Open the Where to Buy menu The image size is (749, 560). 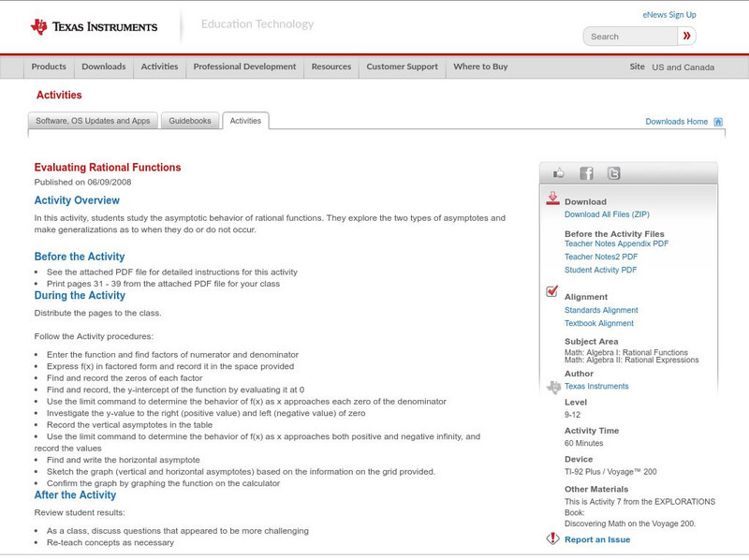click(480, 66)
